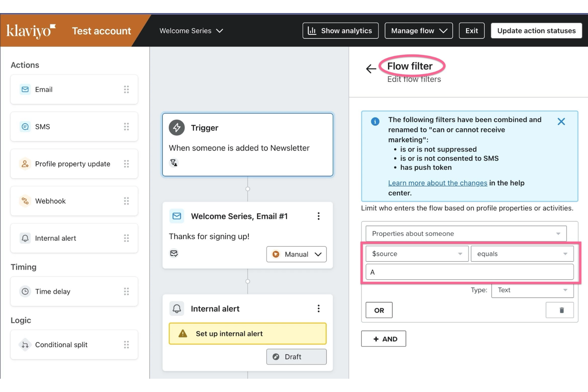Click the smart sending icon on email card
The image size is (588, 392).
click(x=174, y=253)
